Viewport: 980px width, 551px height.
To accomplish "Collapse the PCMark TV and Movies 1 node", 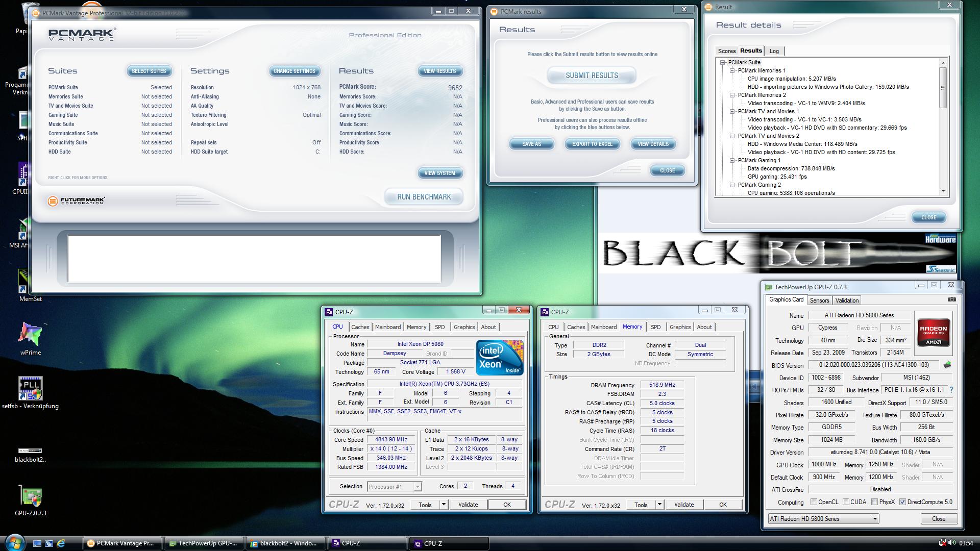I will 732,111.
